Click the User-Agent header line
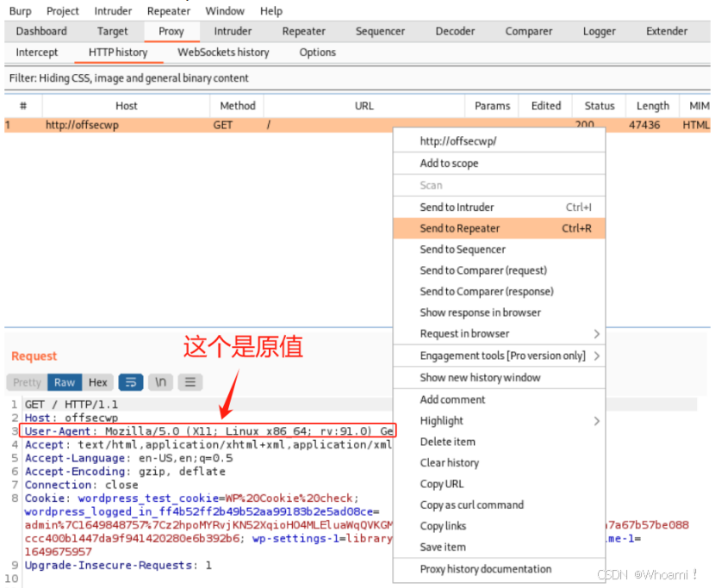 [208, 430]
